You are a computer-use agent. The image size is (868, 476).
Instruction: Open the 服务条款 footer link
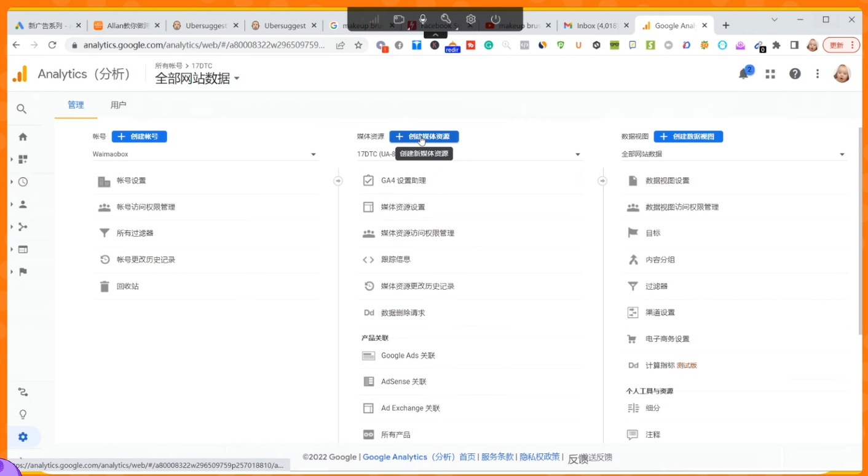click(497, 456)
